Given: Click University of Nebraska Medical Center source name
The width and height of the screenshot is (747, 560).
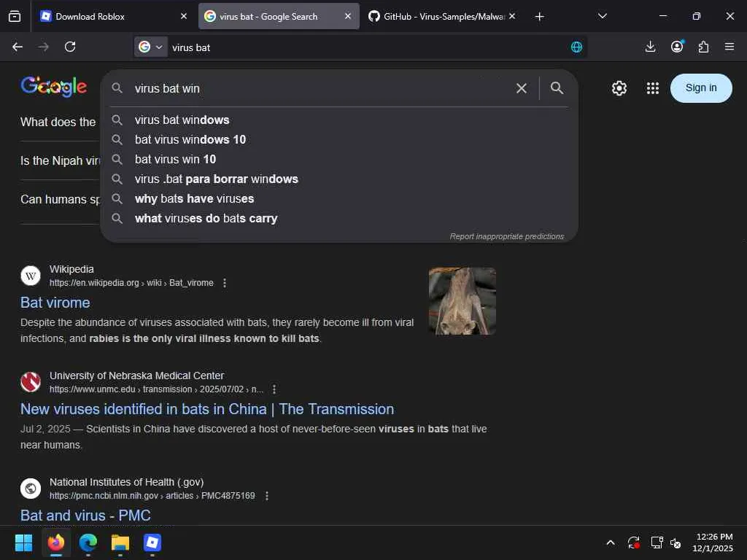Looking at the screenshot, I should tap(136, 376).
